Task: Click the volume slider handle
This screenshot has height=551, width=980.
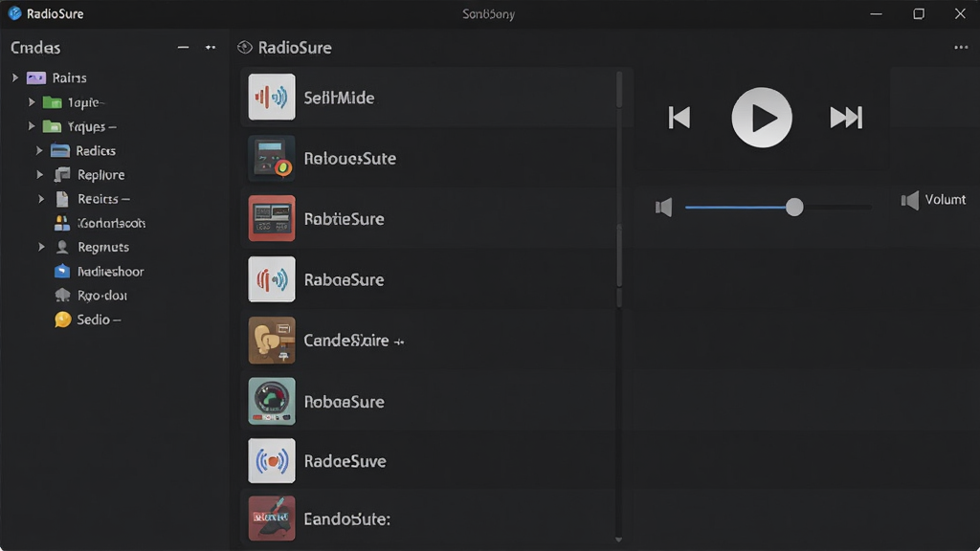Action: pos(794,207)
